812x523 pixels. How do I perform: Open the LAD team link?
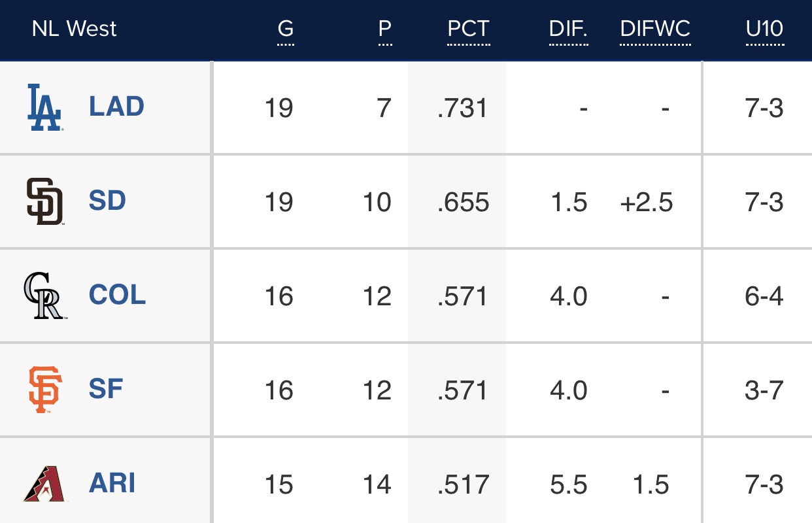pos(116,107)
